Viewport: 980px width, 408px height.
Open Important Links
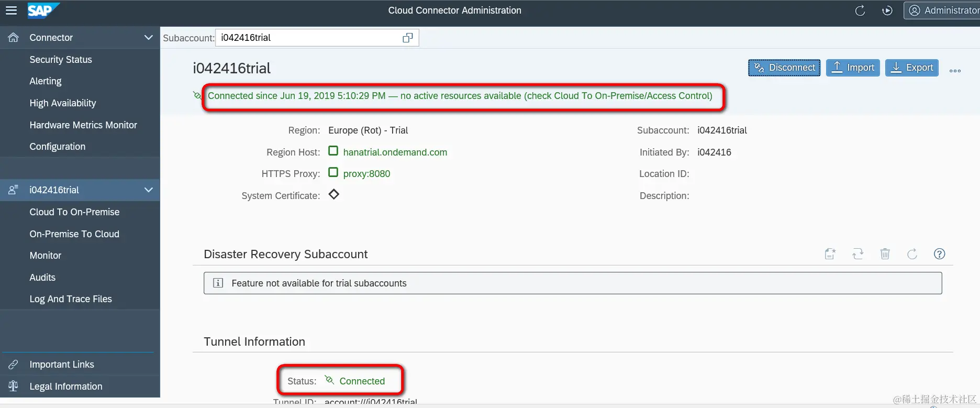[x=62, y=365]
